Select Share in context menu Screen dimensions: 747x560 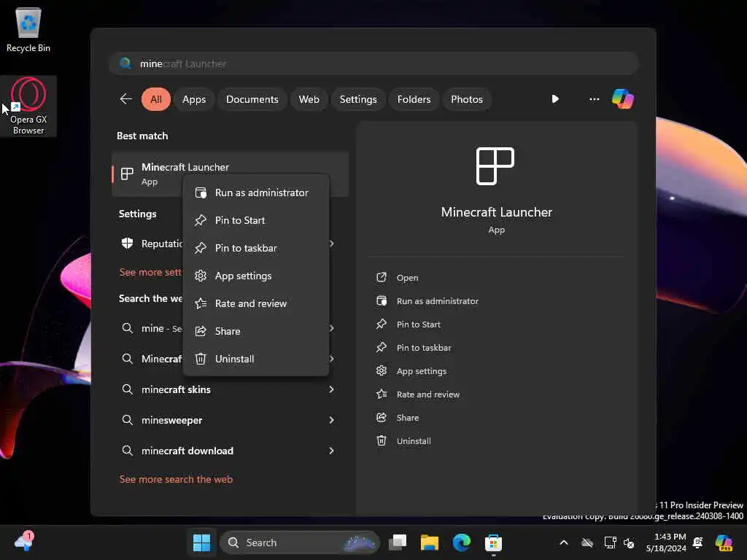(x=256, y=331)
